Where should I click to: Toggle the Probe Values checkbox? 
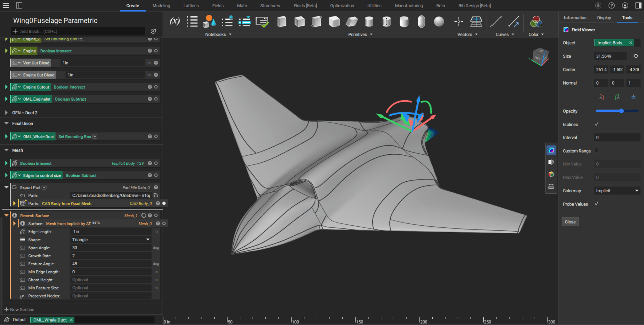(597, 204)
